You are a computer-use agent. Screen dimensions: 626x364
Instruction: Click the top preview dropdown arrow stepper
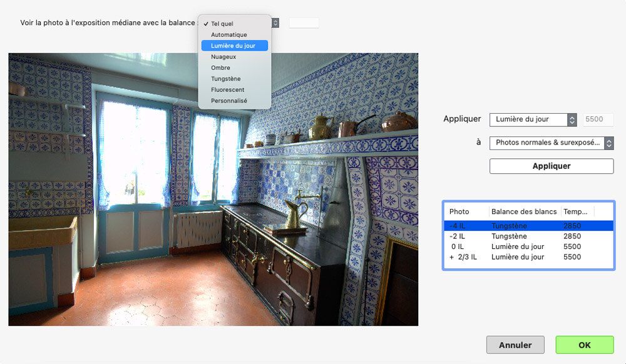click(x=275, y=23)
